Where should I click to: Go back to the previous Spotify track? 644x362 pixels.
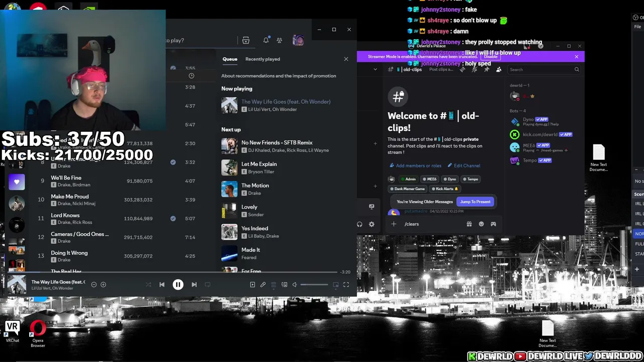162,285
